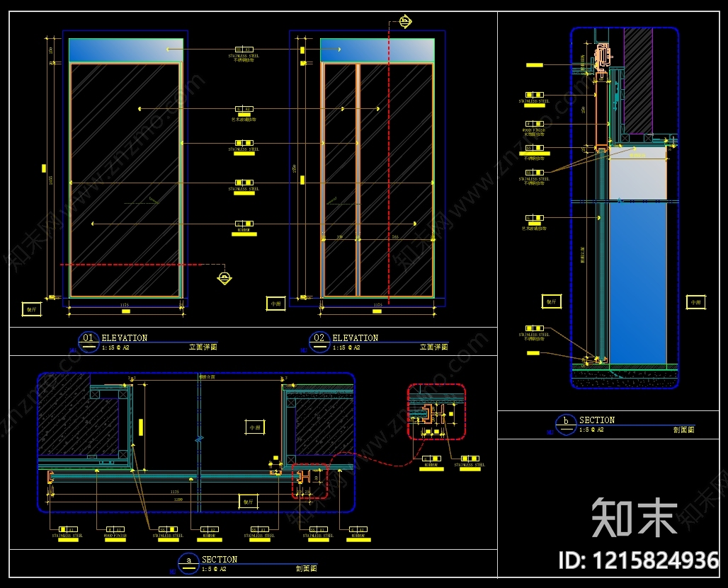Click the 02 elevation number bubble
The height and width of the screenshot is (588, 728).
tap(319, 342)
